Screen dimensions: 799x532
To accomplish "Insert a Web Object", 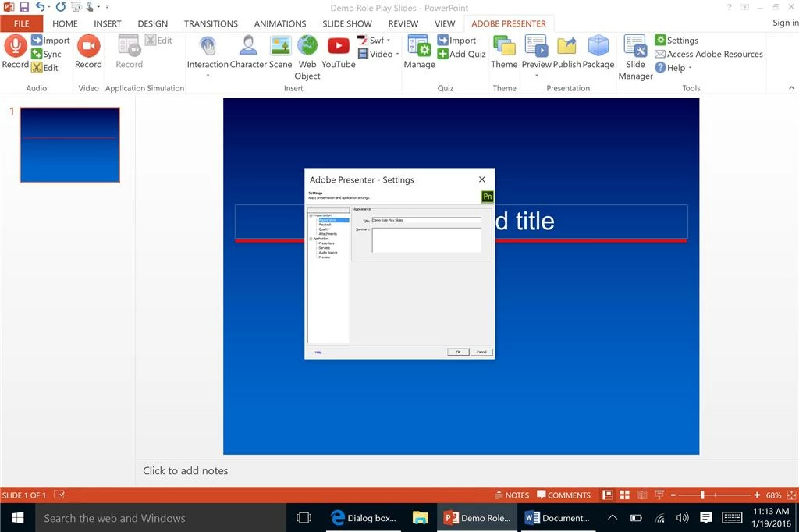I will [307, 57].
